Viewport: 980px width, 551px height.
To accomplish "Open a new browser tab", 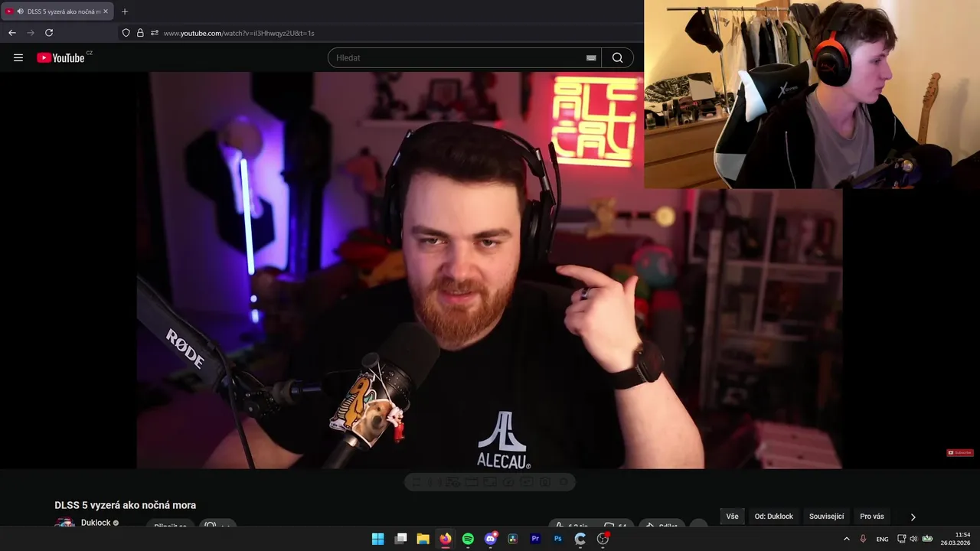I will (x=125, y=11).
